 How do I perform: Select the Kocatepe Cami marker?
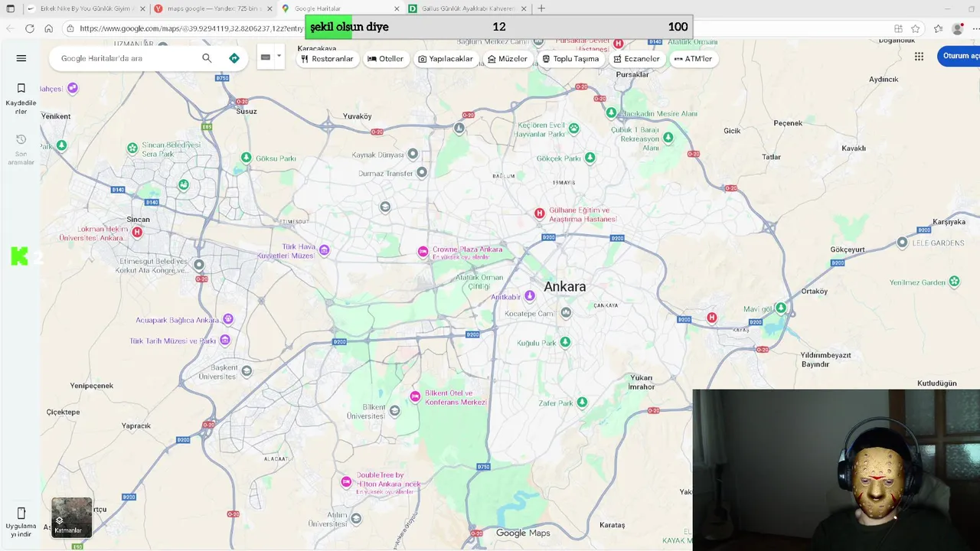(566, 312)
